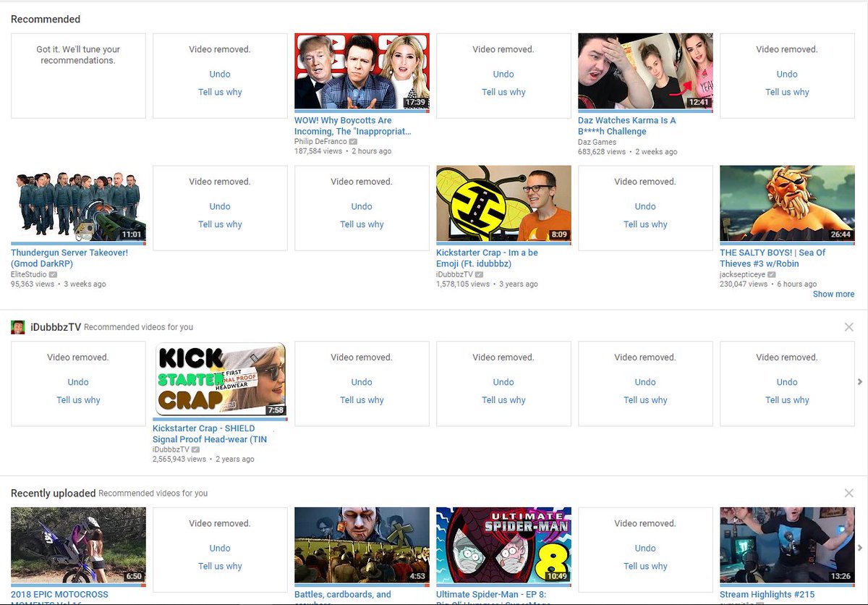Image resolution: width=868 pixels, height=605 pixels.
Task: Undo removal in card between Motocross and Battles
Action: click(220, 548)
